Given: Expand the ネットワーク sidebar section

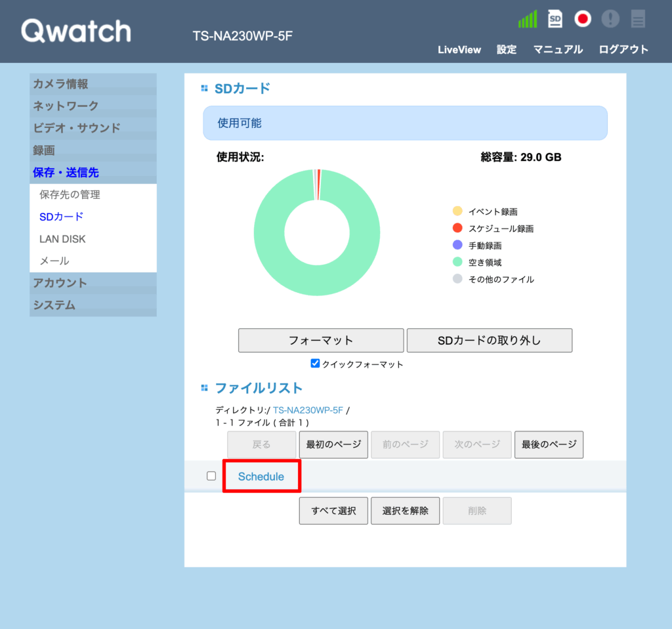Looking at the screenshot, I should pyautogui.click(x=66, y=106).
